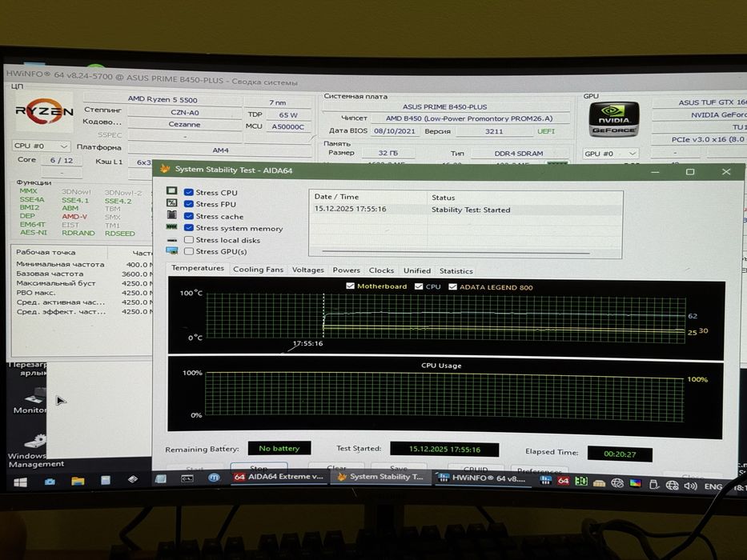
Task: Toggle the Motherboard graph checkbox
Action: click(350, 286)
